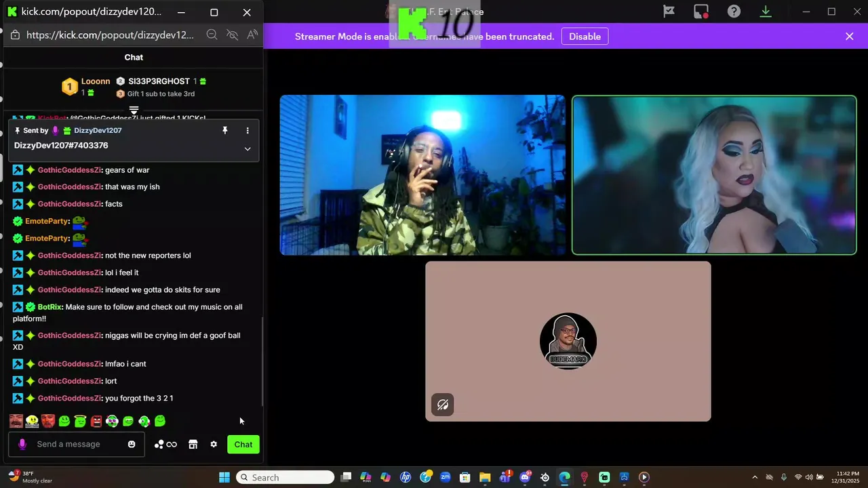Focus the Send a message field
This screenshot has height=488, width=868.
[x=76, y=445]
